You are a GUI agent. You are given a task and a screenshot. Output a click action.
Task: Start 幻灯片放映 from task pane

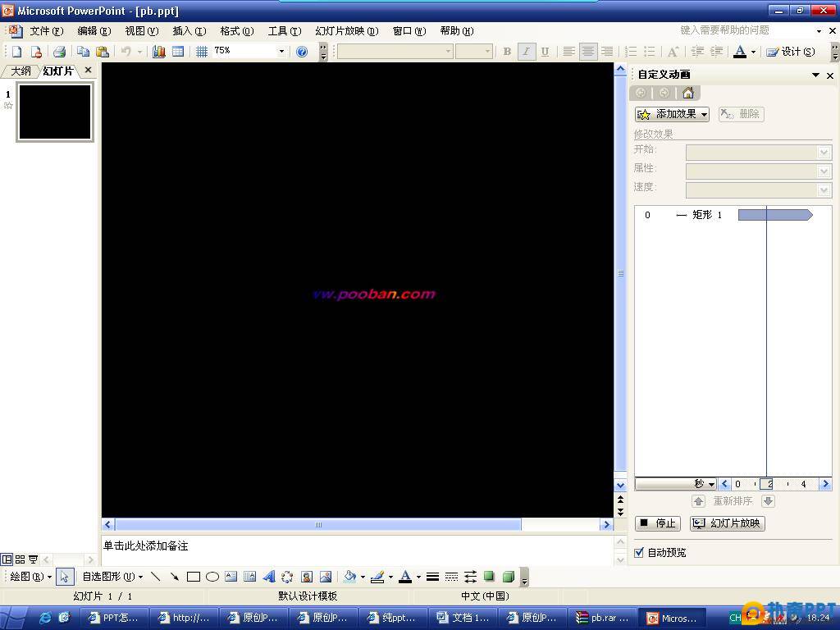pos(727,523)
